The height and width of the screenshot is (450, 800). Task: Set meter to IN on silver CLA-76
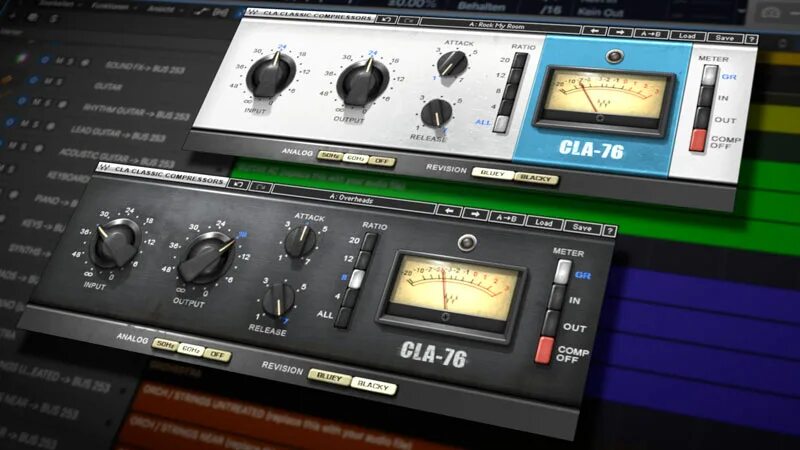coord(706,96)
